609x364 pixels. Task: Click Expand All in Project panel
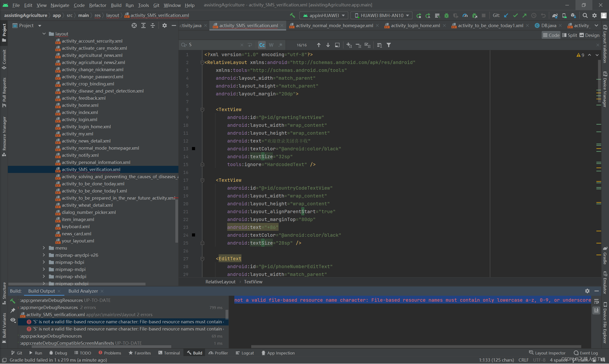coord(143,25)
